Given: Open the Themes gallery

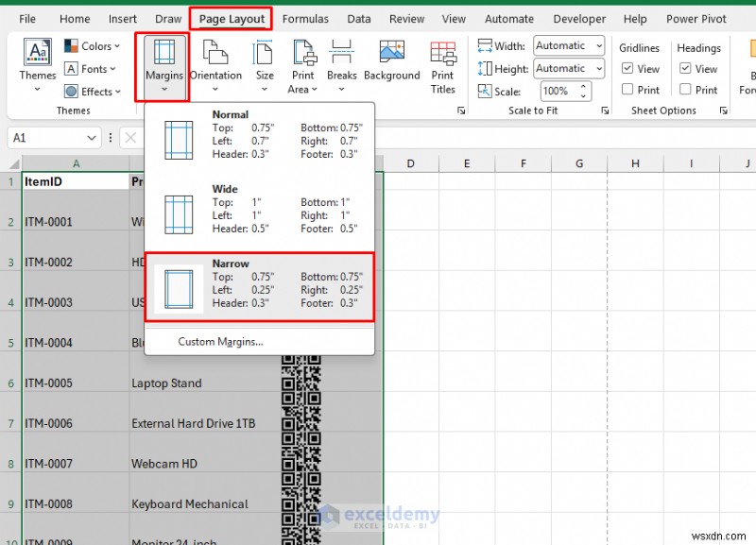Looking at the screenshot, I should (37, 65).
